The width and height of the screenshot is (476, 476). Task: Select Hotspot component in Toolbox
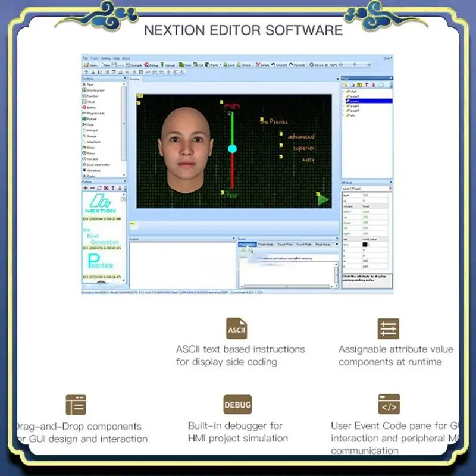tap(90, 130)
